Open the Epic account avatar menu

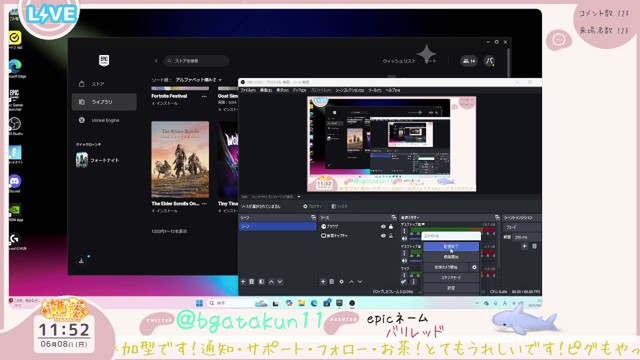pos(489,61)
